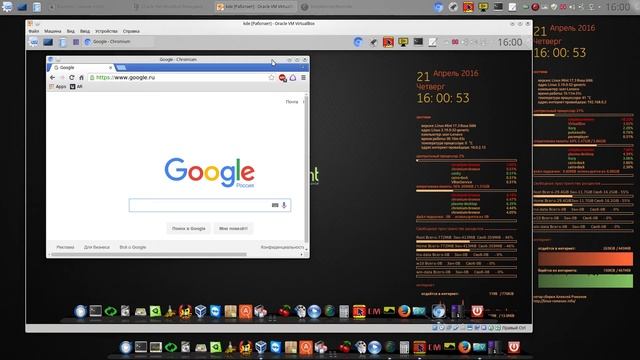Open the calculator icon in host dock
The height and width of the screenshot is (360, 640).
404,347
